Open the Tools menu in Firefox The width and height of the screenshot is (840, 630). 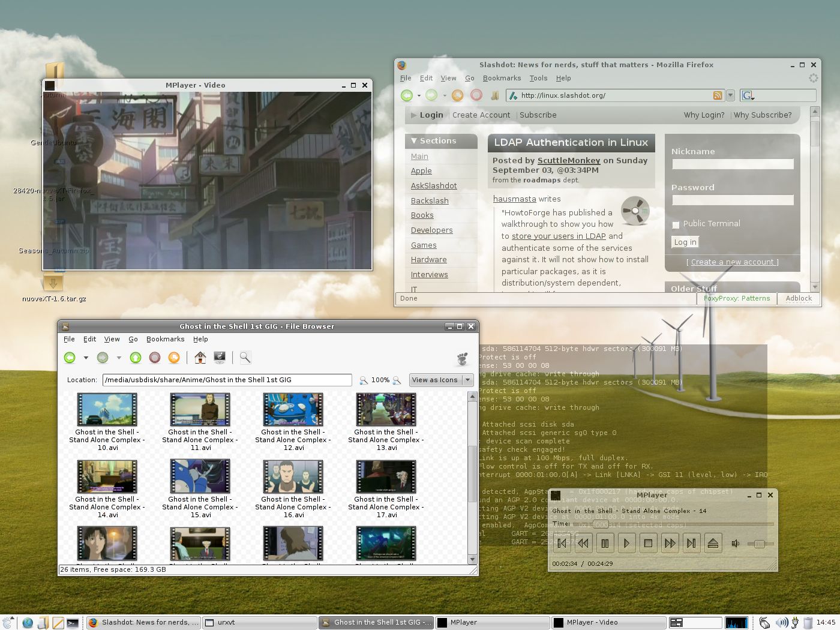pos(538,78)
